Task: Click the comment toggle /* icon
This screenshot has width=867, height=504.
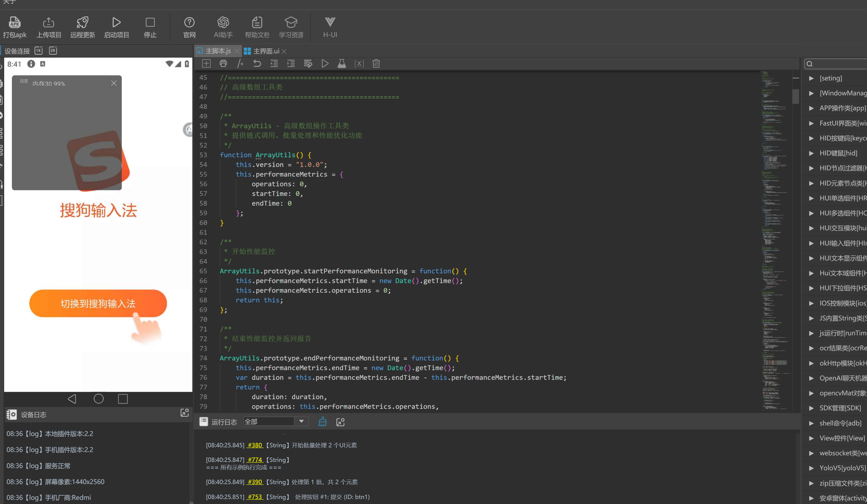Action: click(x=240, y=64)
